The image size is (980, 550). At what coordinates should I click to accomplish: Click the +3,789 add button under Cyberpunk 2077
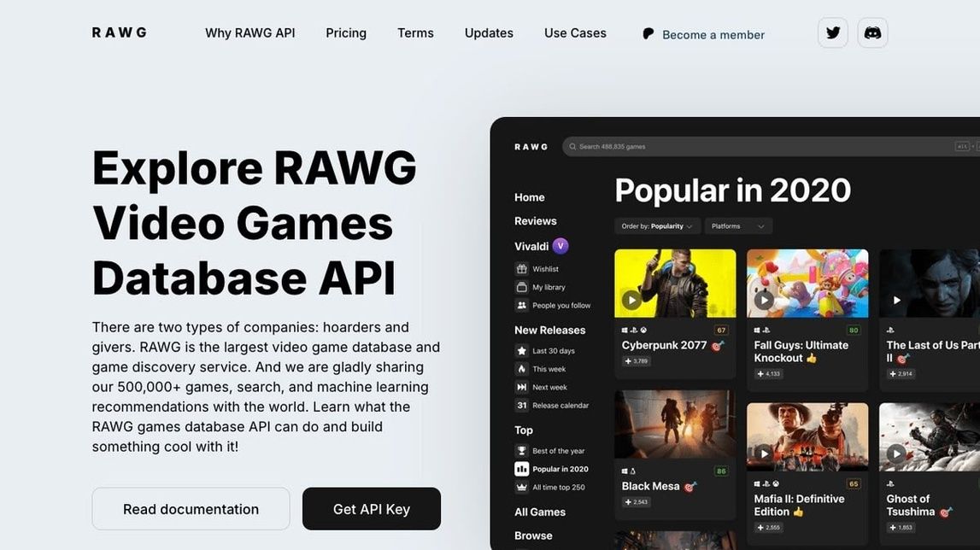pyautogui.click(x=637, y=361)
